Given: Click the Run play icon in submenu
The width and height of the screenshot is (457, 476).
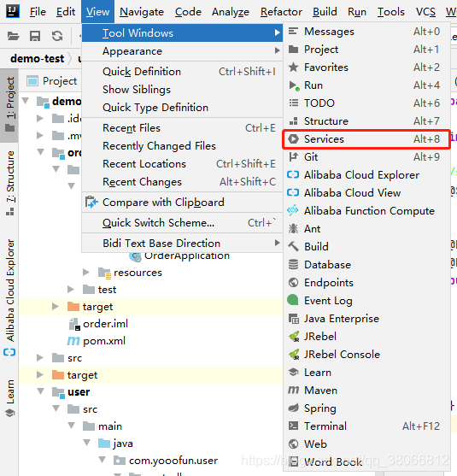Looking at the screenshot, I should [x=294, y=85].
